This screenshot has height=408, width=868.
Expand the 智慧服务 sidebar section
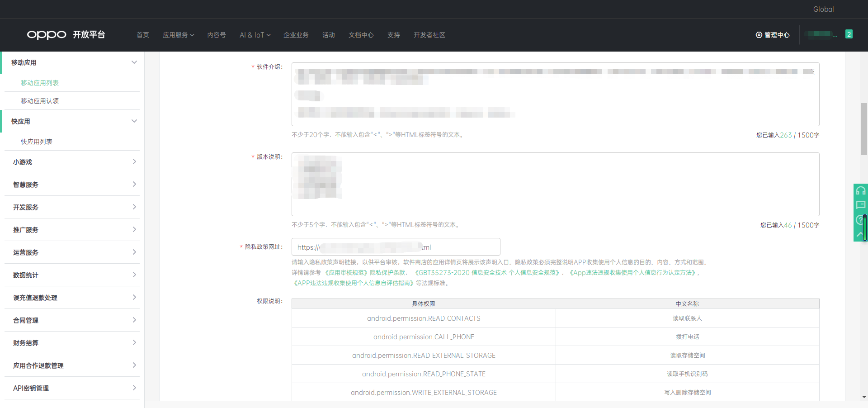(x=72, y=185)
